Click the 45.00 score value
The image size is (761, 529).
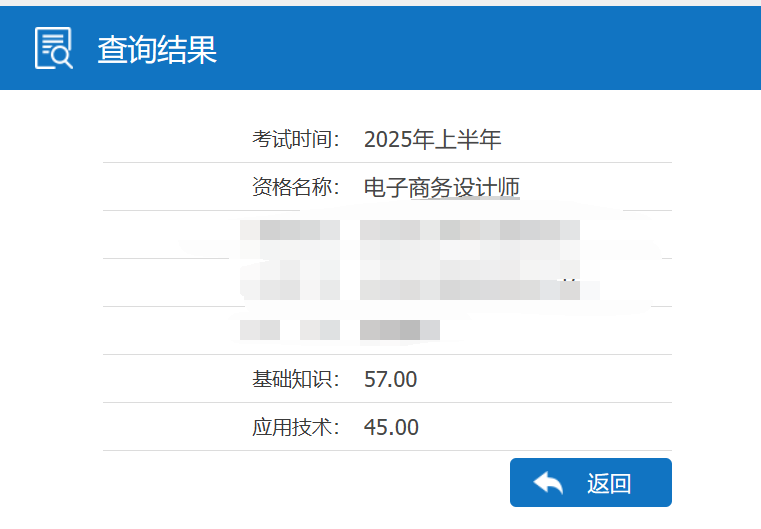pyautogui.click(x=391, y=427)
